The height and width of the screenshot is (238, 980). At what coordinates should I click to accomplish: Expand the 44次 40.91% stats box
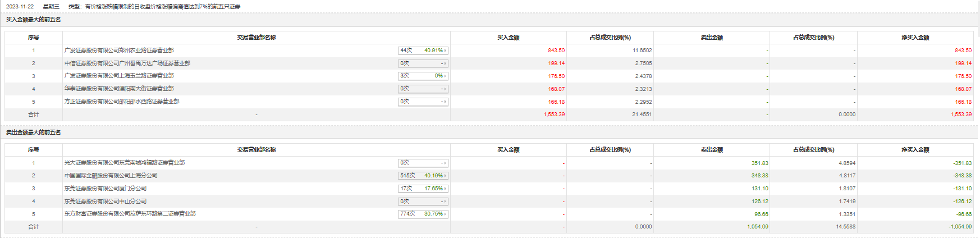point(423,51)
